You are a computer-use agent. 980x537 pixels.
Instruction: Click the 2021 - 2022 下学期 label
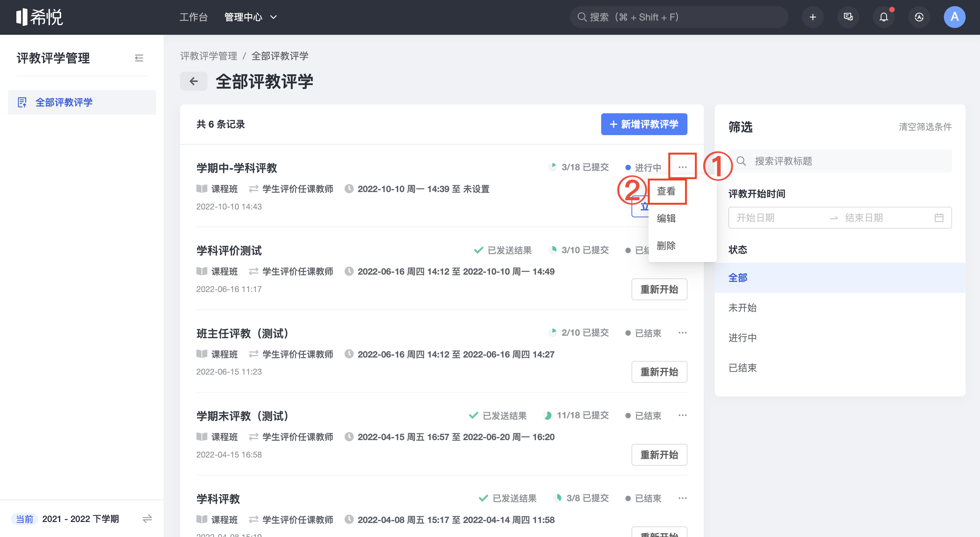(x=81, y=519)
